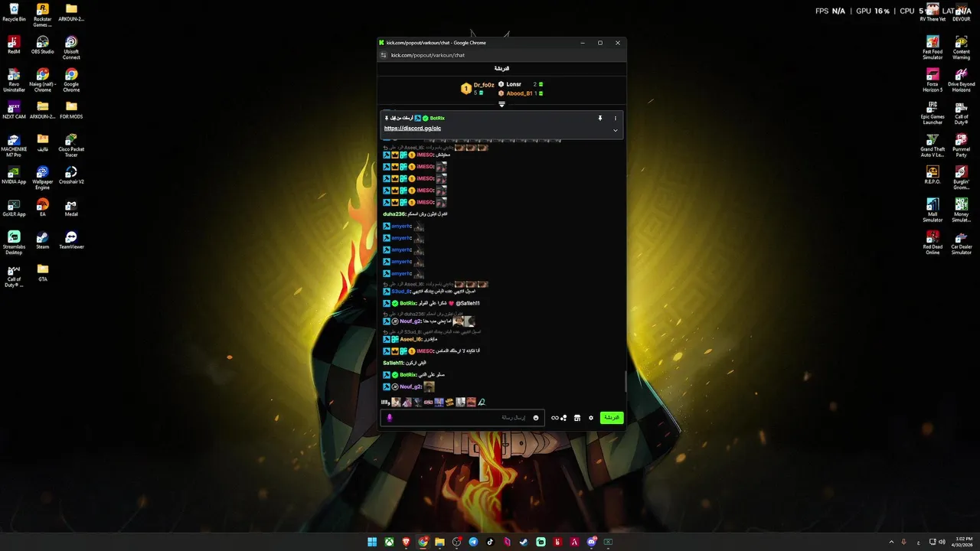Click Lonsr in the leaderboard
Viewport: 980px width, 551px height.
click(x=514, y=84)
